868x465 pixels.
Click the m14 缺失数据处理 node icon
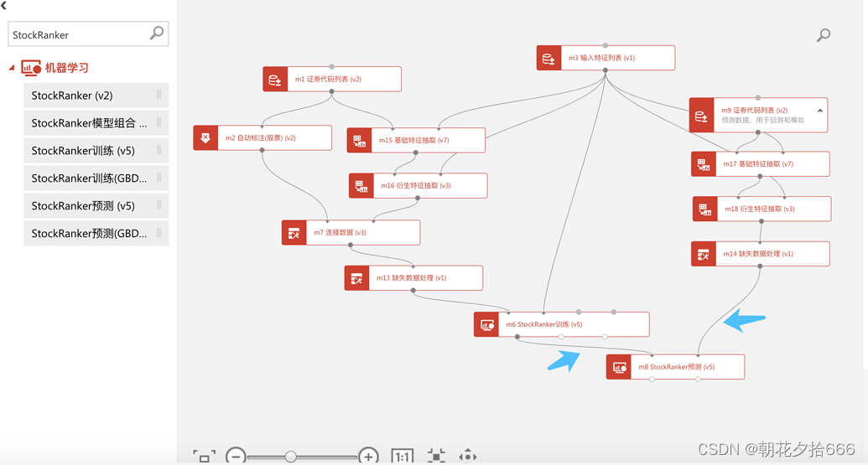coord(704,254)
